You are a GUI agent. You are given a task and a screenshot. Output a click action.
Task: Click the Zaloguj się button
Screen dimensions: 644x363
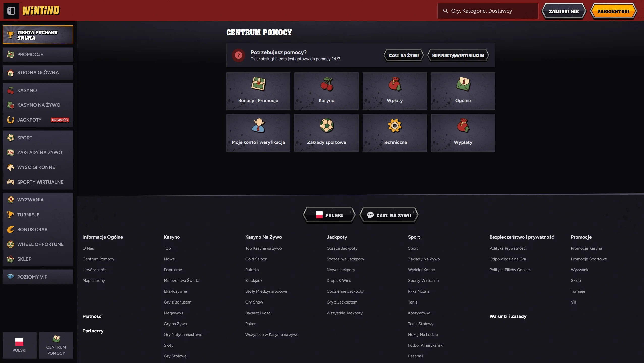pyautogui.click(x=564, y=11)
